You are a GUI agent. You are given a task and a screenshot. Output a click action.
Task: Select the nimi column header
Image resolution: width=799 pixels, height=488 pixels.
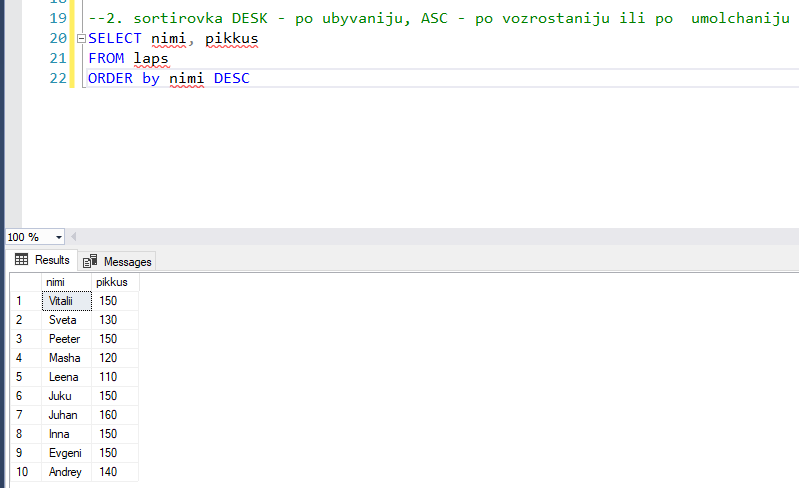(x=66, y=282)
